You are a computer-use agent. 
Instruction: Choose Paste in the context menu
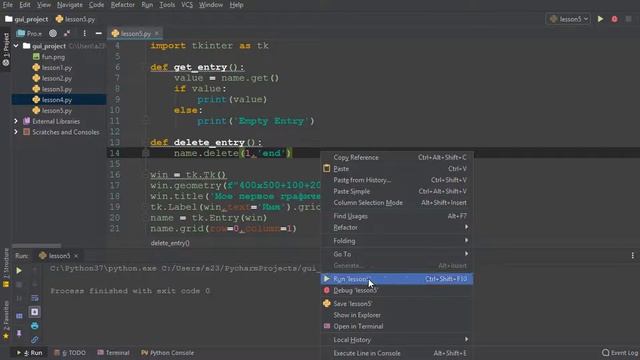[x=397, y=169]
